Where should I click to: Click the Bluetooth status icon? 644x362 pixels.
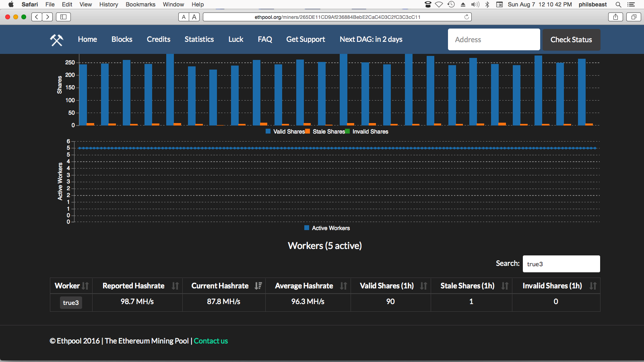click(487, 4)
